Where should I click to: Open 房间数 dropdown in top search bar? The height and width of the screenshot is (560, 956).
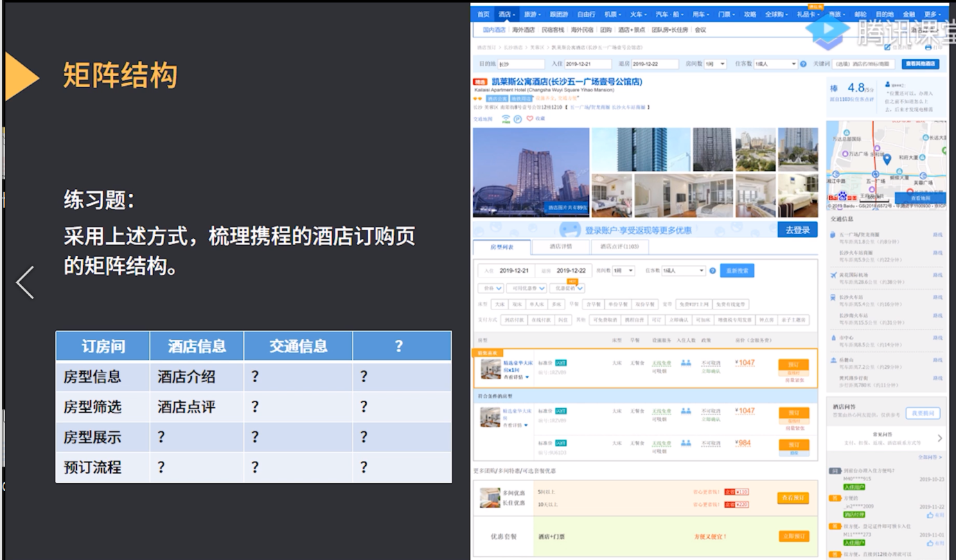[716, 64]
